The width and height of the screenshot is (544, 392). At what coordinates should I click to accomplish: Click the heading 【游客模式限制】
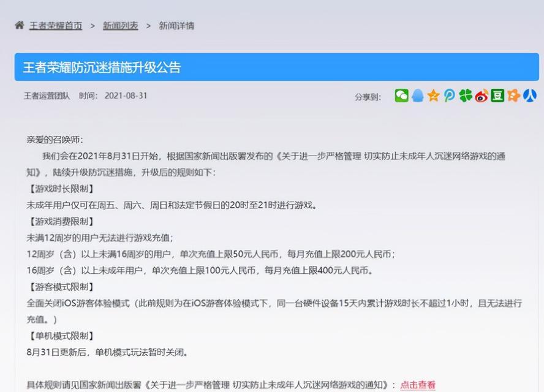[x=61, y=287]
